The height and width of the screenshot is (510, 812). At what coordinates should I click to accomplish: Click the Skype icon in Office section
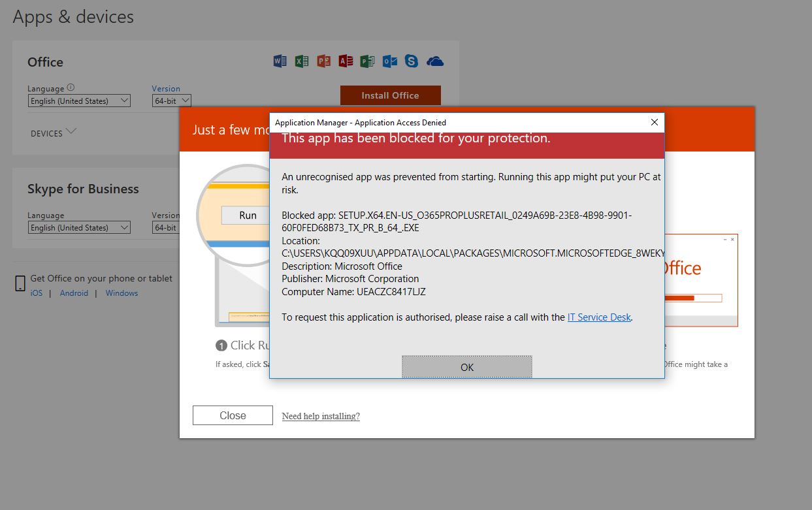pyautogui.click(x=412, y=61)
